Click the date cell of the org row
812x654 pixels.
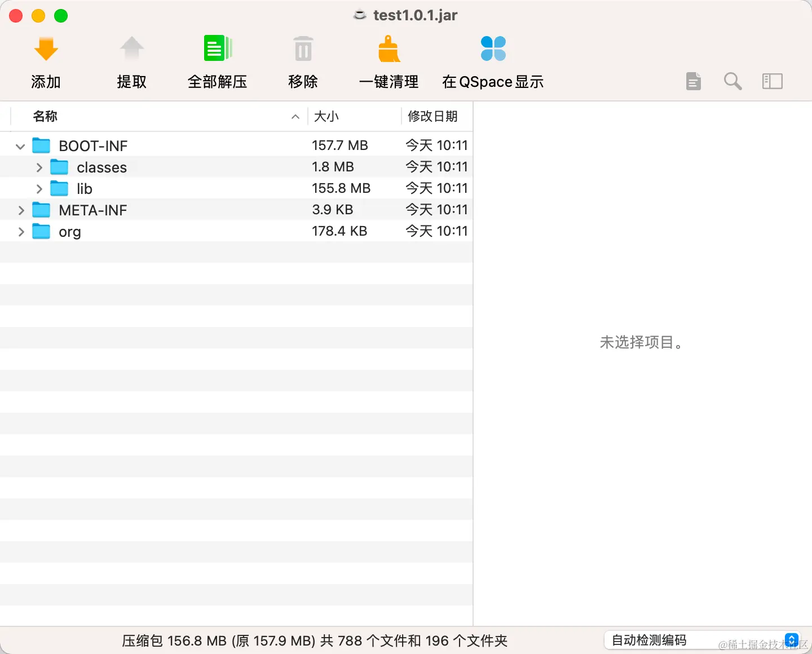(437, 231)
